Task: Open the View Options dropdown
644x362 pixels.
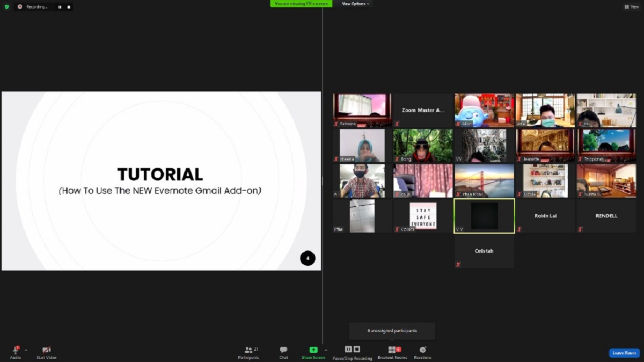Action: 355,4
